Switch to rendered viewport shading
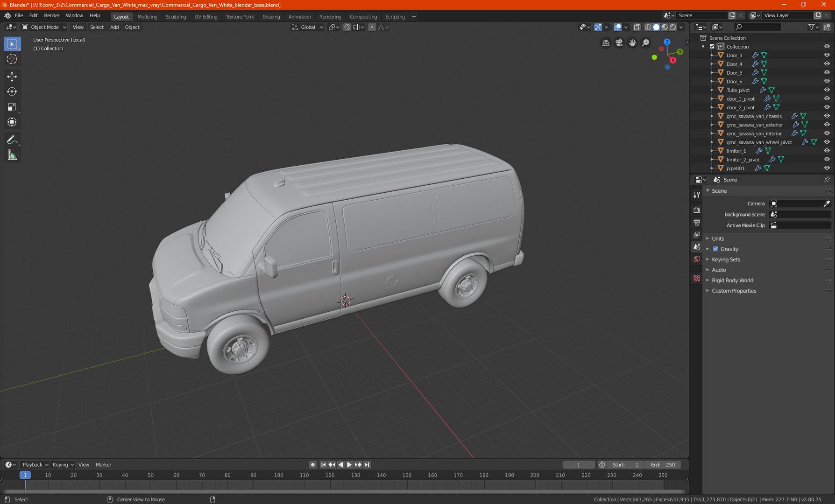835x504 pixels. 673,27
